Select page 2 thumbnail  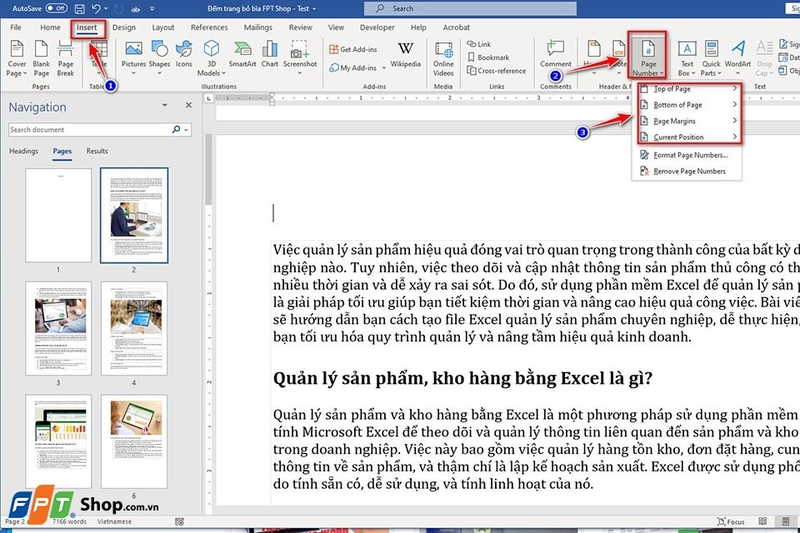pos(134,215)
